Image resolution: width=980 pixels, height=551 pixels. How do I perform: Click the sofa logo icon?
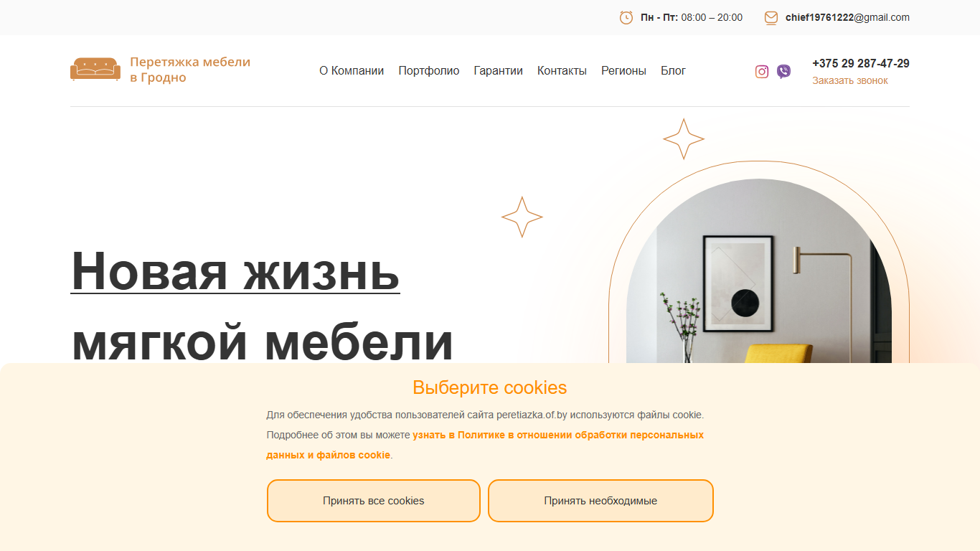[95, 69]
